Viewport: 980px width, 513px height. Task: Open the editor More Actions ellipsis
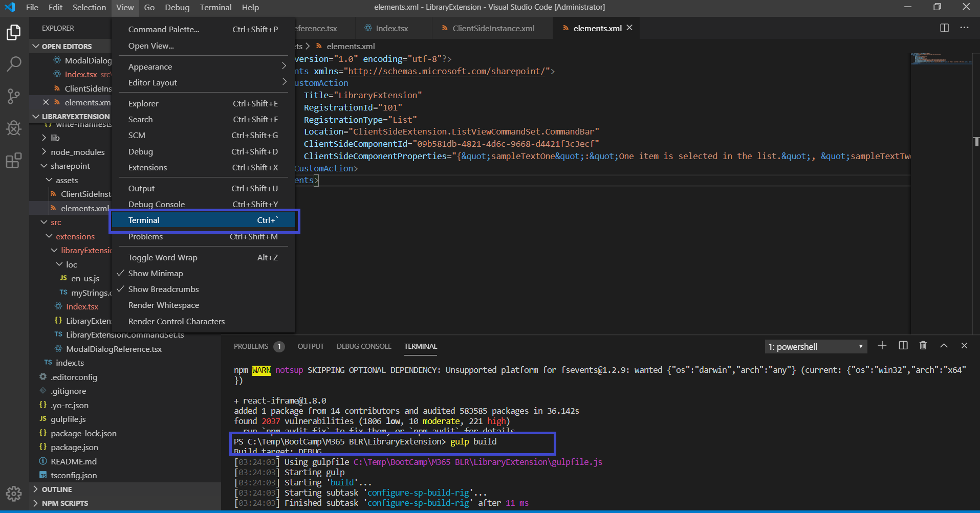964,28
